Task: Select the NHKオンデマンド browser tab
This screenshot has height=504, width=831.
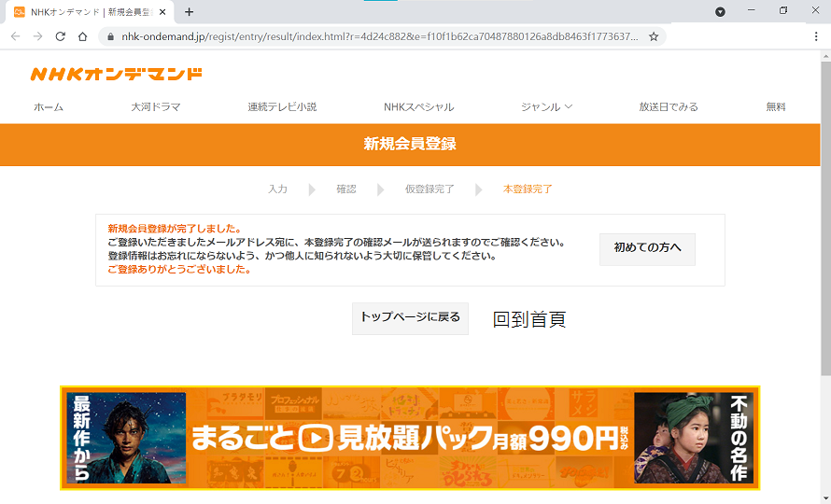Action: [90, 11]
